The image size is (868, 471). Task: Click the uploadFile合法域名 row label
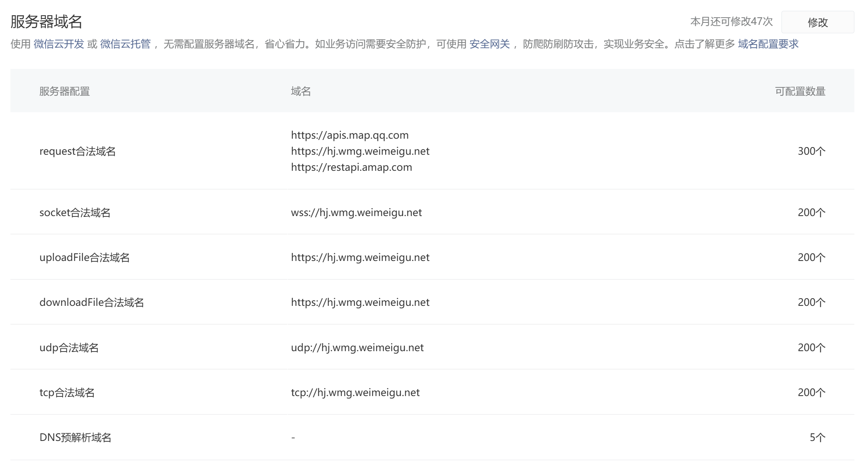pos(85,257)
